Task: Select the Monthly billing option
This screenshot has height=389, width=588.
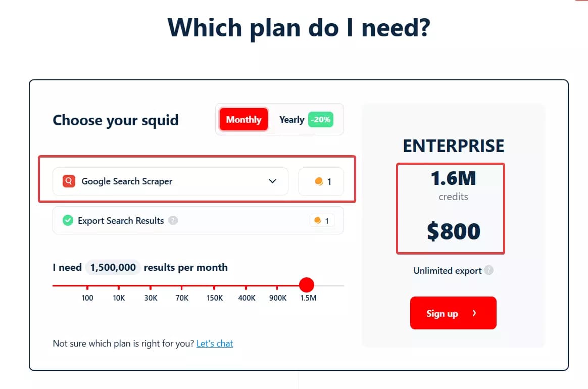Action: (243, 119)
